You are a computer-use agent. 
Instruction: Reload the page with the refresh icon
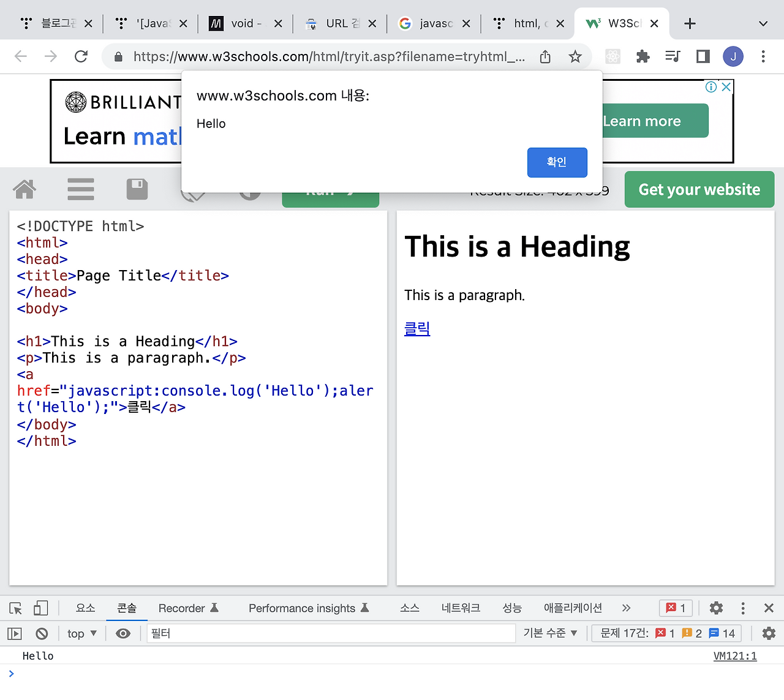click(x=81, y=56)
